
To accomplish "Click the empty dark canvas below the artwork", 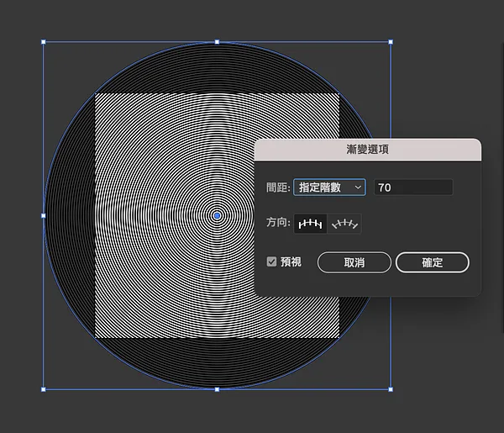I will (x=217, y=414).
